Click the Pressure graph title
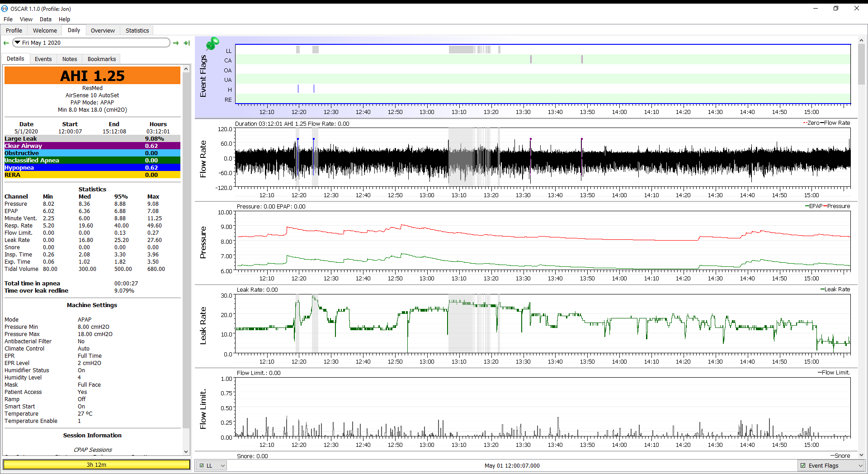This screenshot has width=868, height=474. pyautogui.click(x=203, y=242)
